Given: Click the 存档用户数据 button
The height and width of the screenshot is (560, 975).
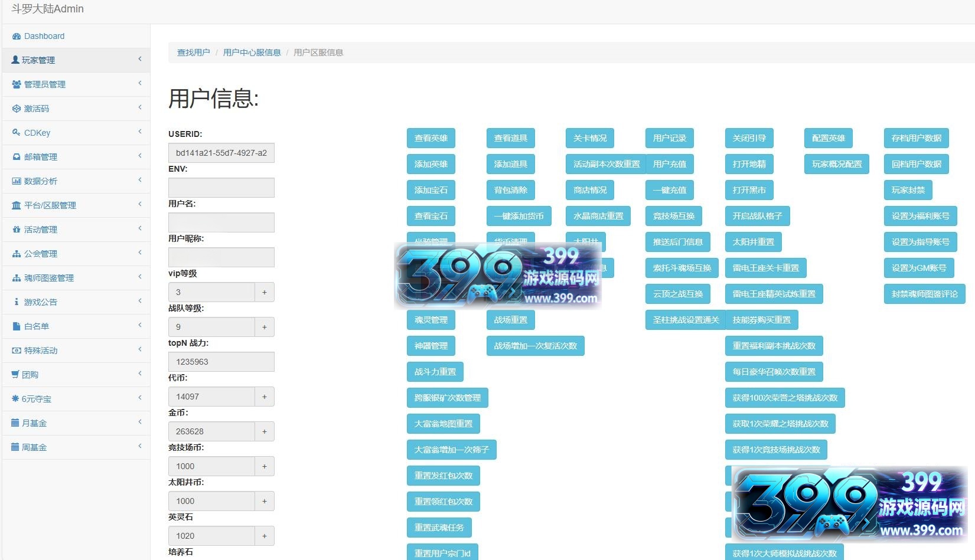Looking at the screenshot, I should point(917,138).
